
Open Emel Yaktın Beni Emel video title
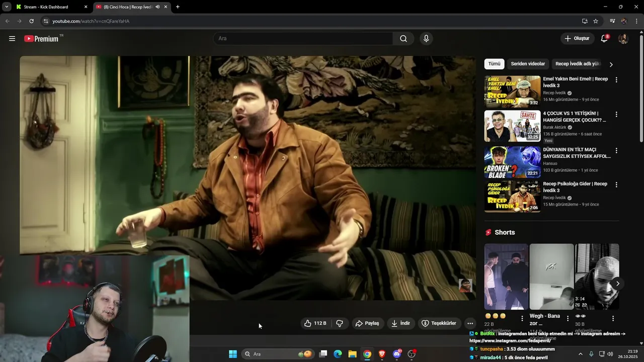(575, 82)
